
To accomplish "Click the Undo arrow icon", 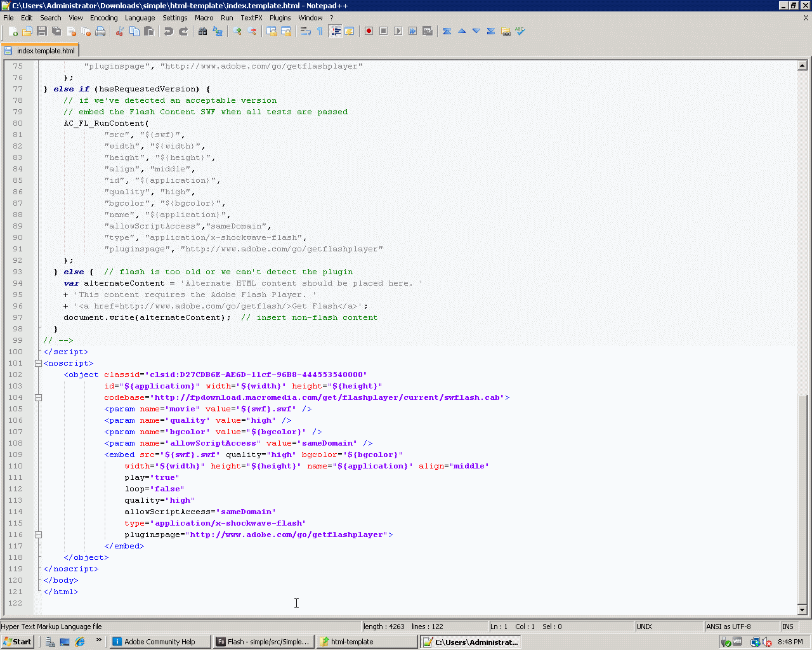I will click(x=168, y=31).
